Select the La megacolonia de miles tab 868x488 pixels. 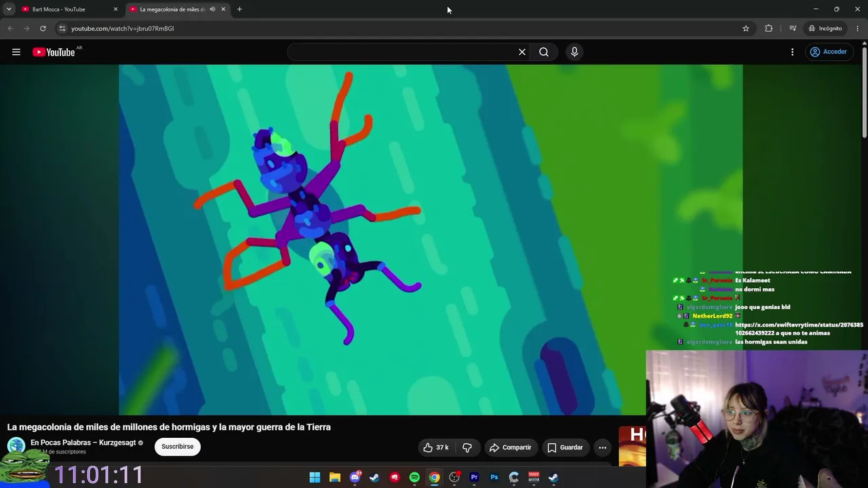[178, 9]
